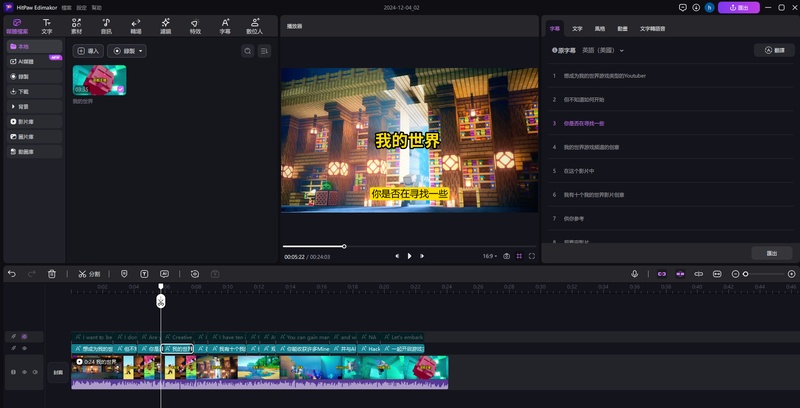Click the 翻譯 (translate) button

coord(773,50)
